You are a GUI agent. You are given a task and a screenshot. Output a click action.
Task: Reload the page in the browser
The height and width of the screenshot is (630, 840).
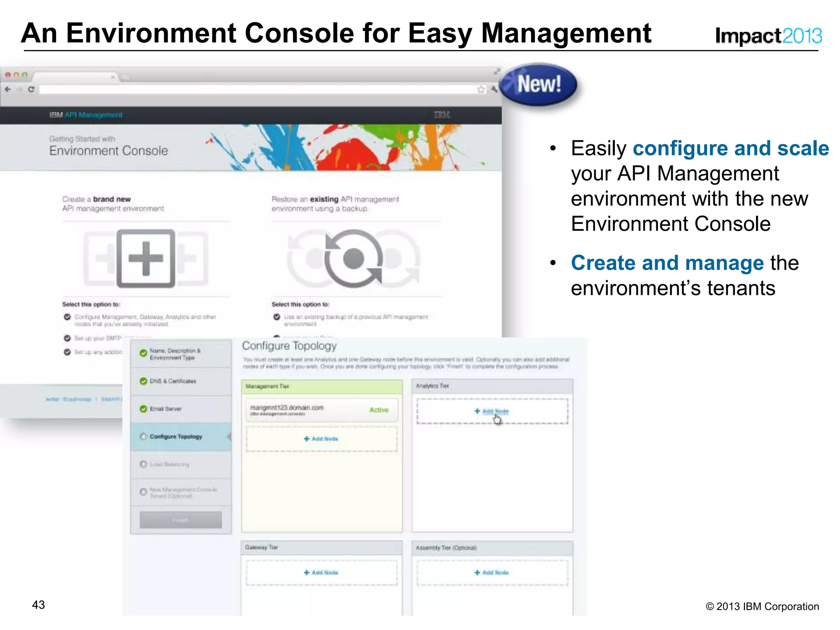pyautogui.click(x=31, y=89)
